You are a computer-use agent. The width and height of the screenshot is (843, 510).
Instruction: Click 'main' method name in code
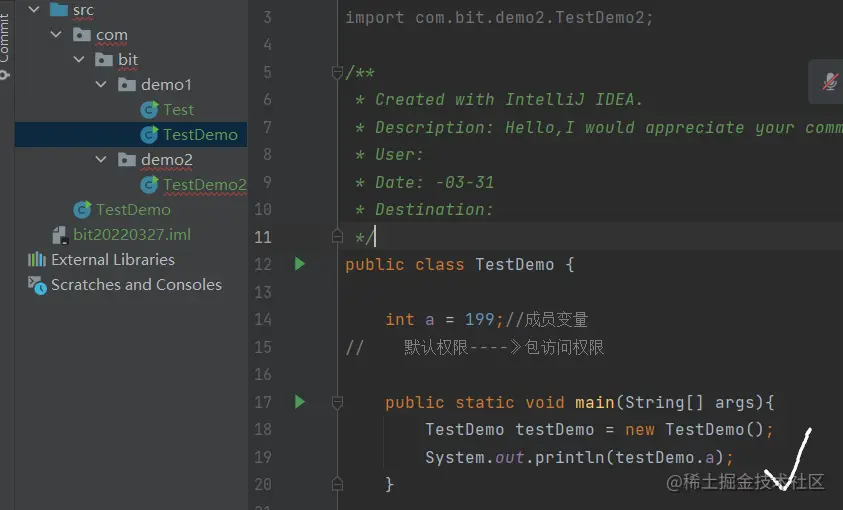[595, 403]
